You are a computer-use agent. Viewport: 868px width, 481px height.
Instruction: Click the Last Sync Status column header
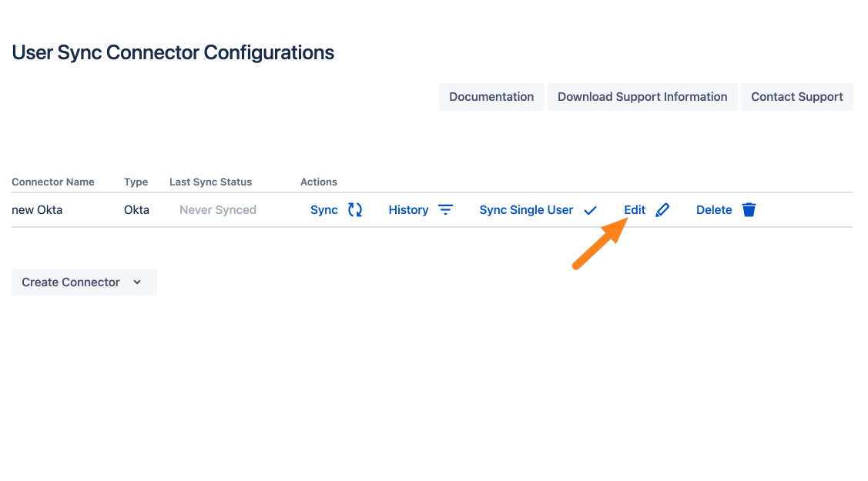tap(211, 182)
